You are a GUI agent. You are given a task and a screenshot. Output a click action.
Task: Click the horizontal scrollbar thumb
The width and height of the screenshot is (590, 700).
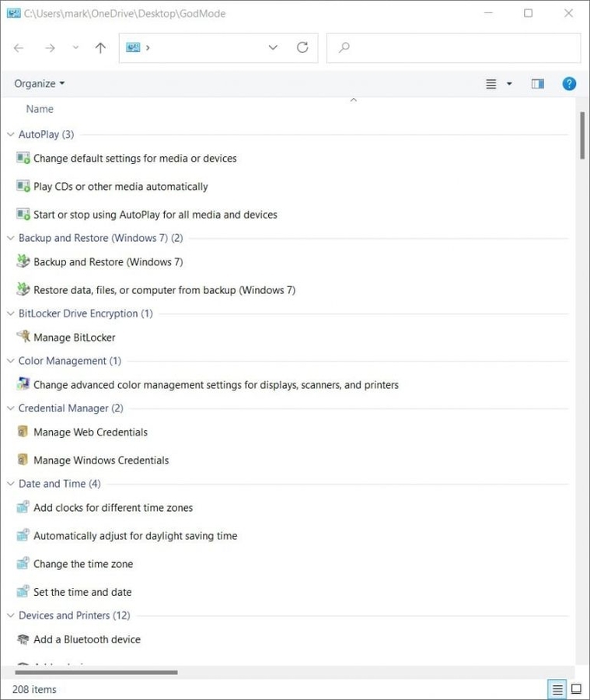(x=96, y=672)
